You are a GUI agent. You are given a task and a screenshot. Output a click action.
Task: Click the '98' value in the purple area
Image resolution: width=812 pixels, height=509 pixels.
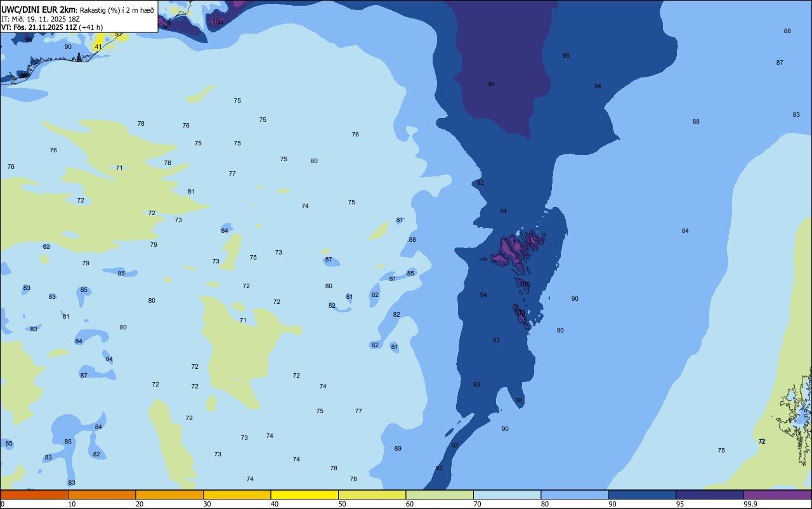tap(491, 84)
